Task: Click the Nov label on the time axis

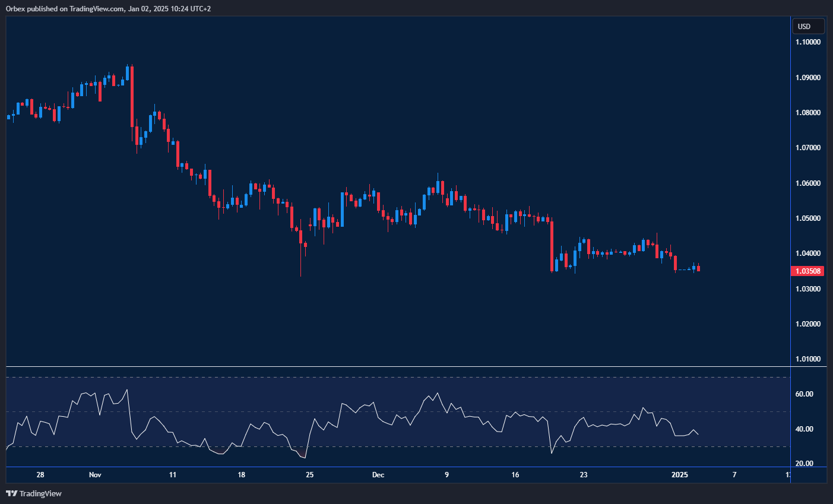Action: tap(94, 475)
